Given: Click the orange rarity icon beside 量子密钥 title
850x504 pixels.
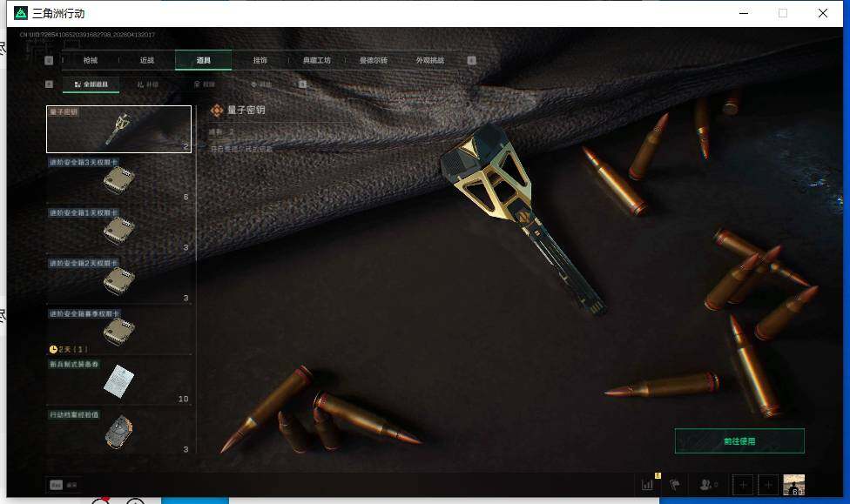Looking at the screenshot, I should (216, 111).
